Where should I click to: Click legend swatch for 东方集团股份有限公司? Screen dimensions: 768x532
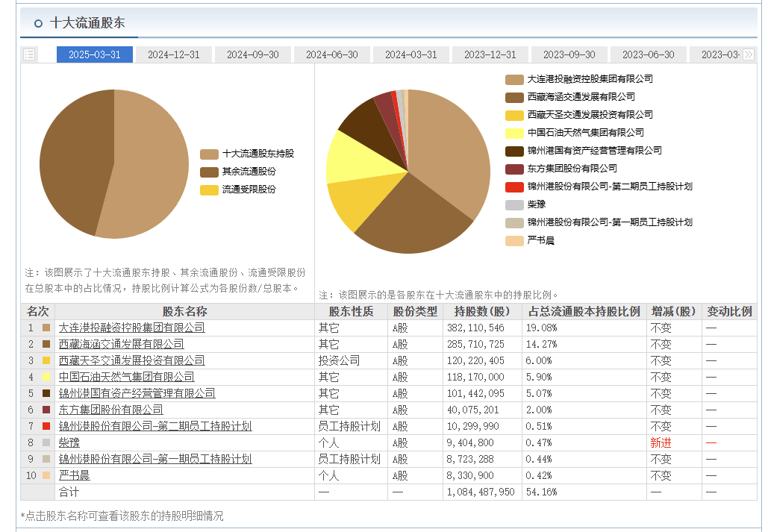514,169
